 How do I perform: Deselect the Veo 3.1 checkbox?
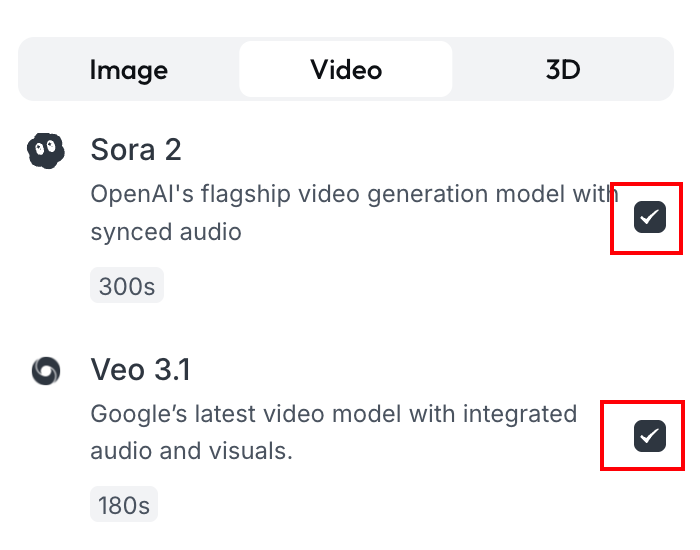(x=650, y=435)
